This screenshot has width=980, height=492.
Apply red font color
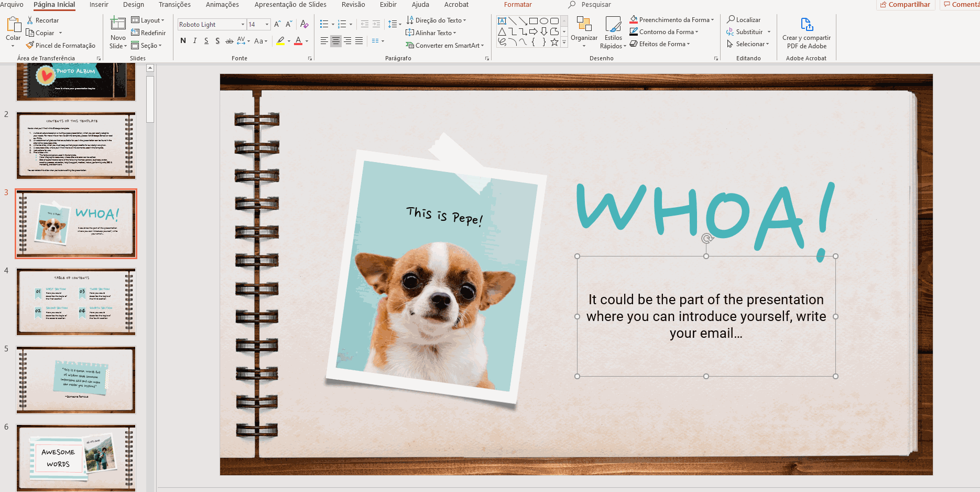pyautogui.click(x=298, y=40)
